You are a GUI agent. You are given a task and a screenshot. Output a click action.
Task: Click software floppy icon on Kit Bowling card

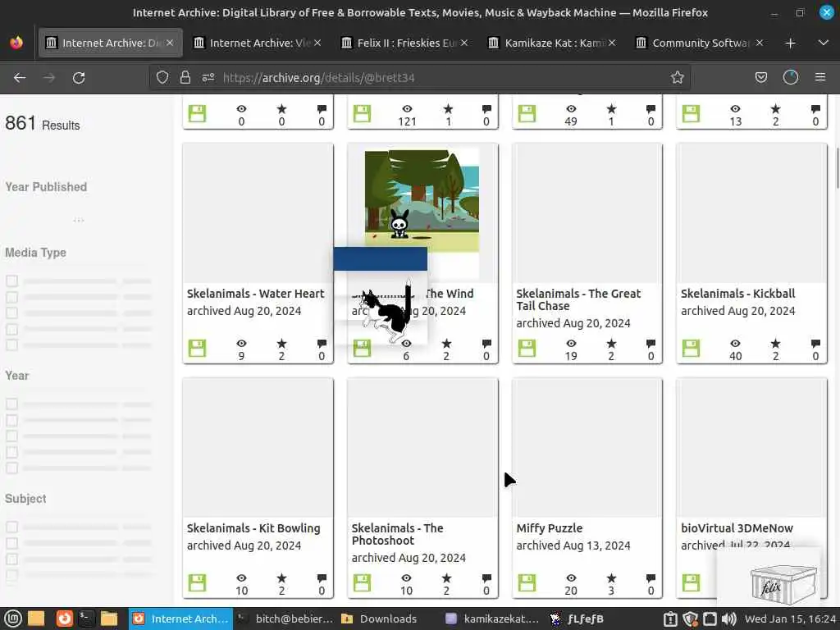[197, 583]
